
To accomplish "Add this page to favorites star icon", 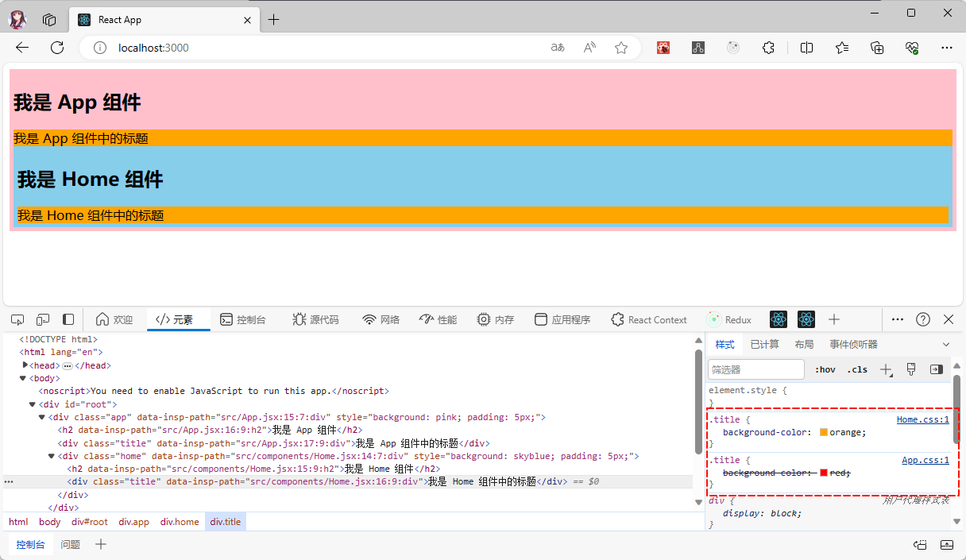I will point(621,48).
